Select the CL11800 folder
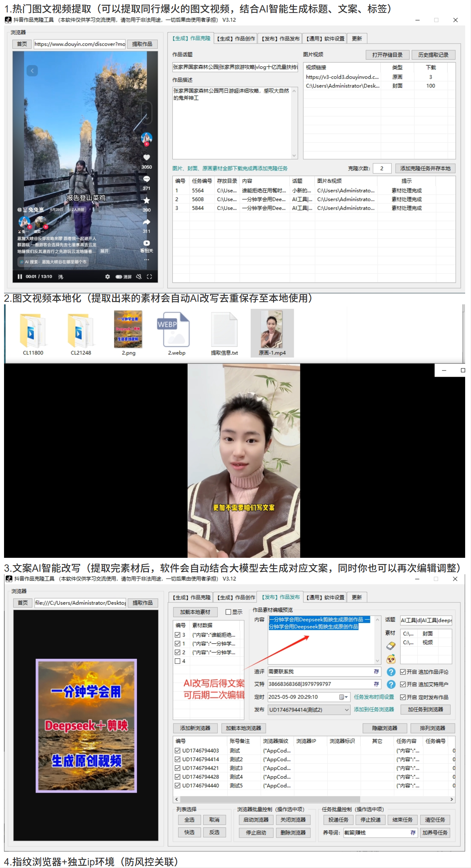471x868 pixels. (x=33, y=334)
